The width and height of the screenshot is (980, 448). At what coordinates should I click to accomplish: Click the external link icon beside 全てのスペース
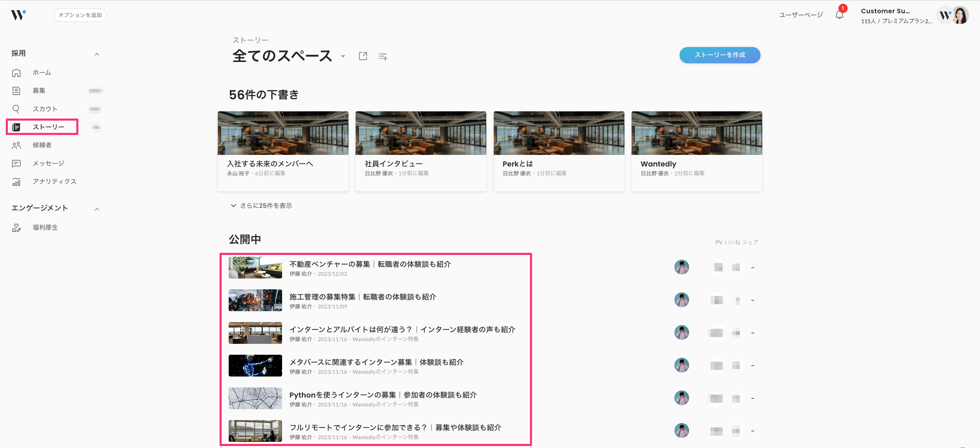(x=362, y=56)
